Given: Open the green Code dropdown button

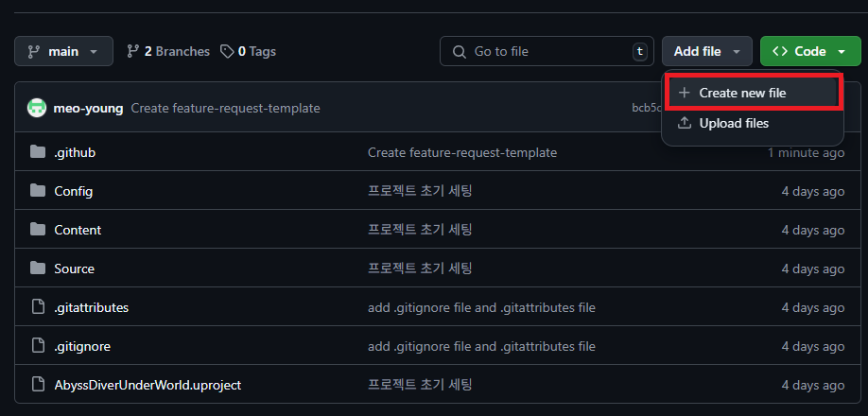Looking at the screenshot, I should (810, 51).
